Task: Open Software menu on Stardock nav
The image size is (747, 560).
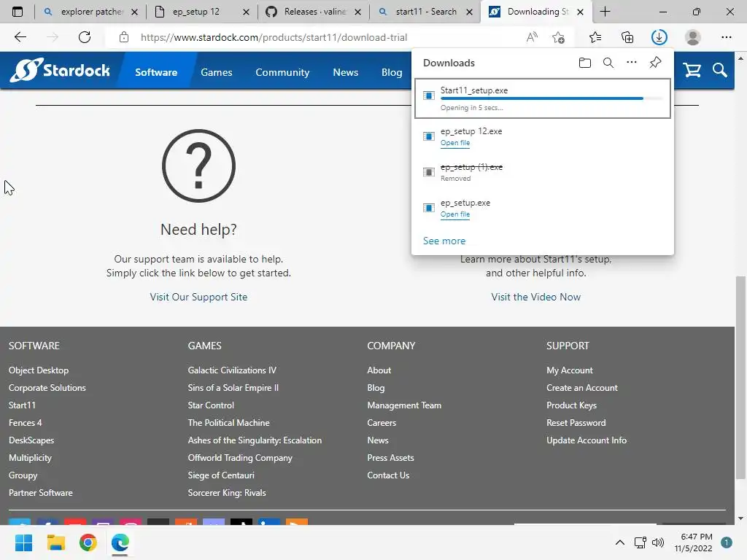Action: [156, 72]
